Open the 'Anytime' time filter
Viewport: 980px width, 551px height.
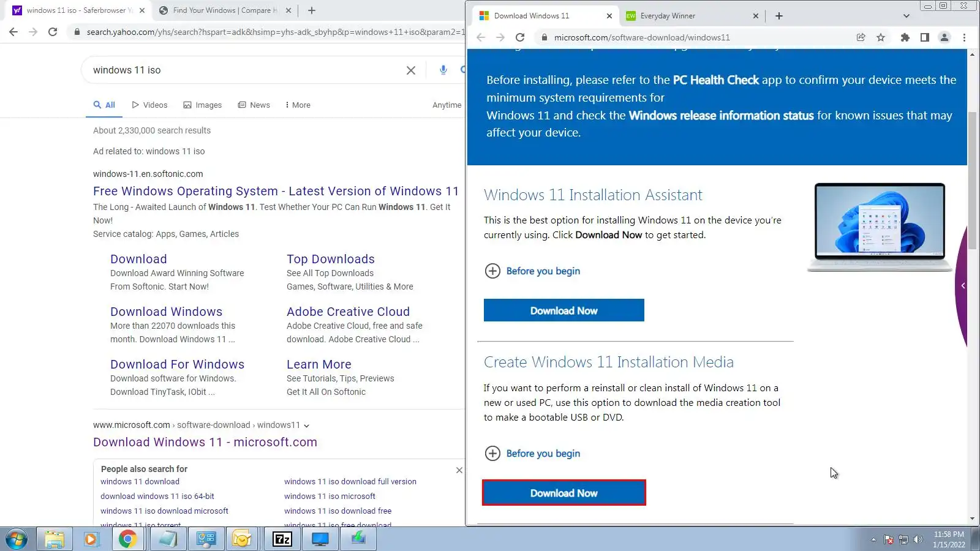447,105
